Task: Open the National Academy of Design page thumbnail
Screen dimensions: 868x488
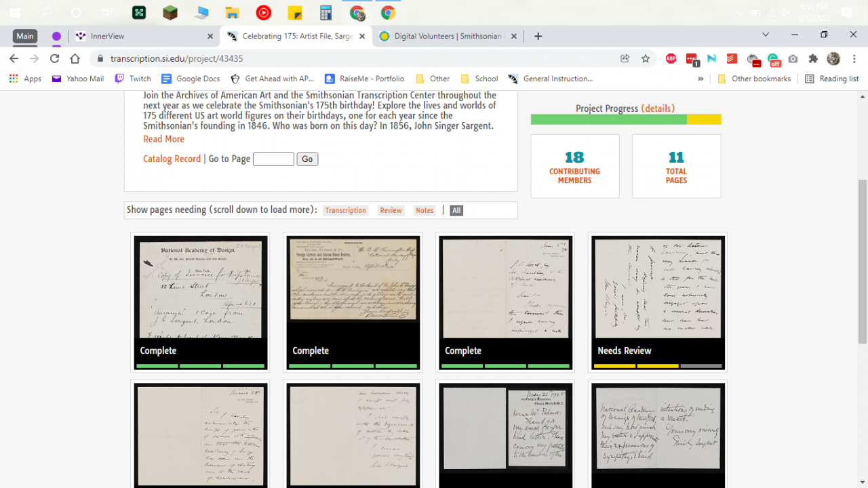Action: (201, 303)
